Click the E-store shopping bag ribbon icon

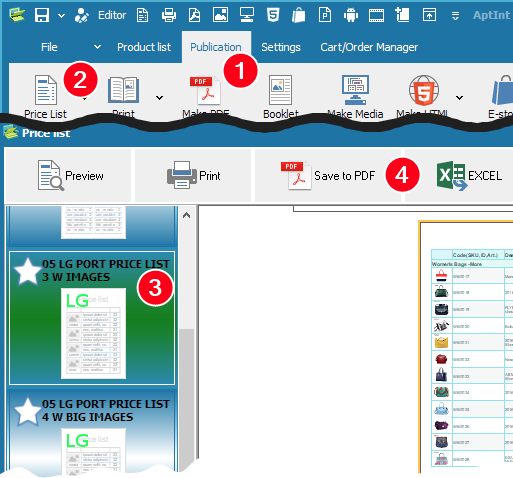pos(502,90)
